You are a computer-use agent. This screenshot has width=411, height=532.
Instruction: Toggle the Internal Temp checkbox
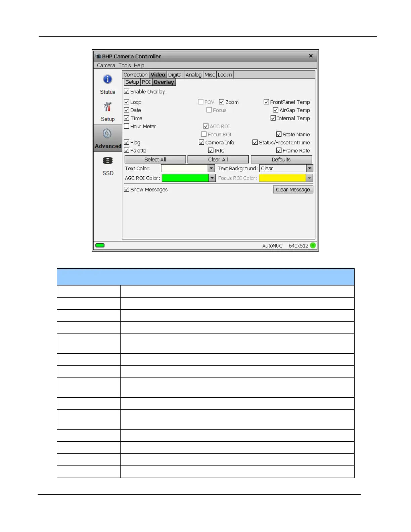pyautogui.click(x=273, y=118)
